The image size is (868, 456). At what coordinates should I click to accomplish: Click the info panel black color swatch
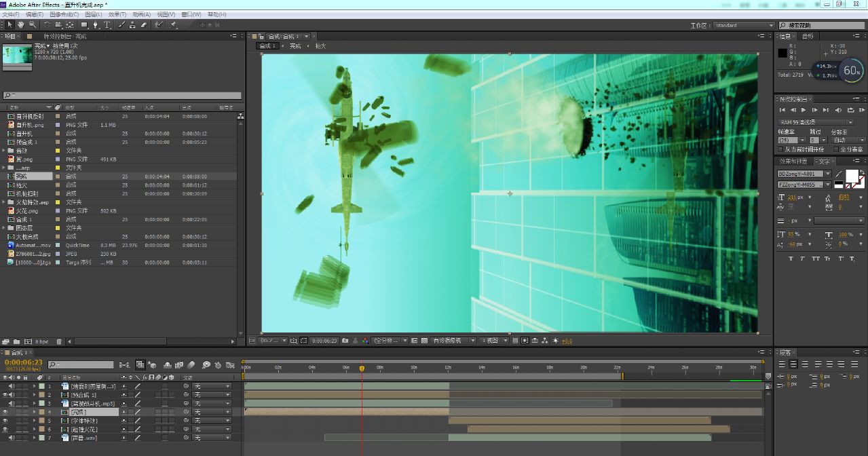(782, 53)
